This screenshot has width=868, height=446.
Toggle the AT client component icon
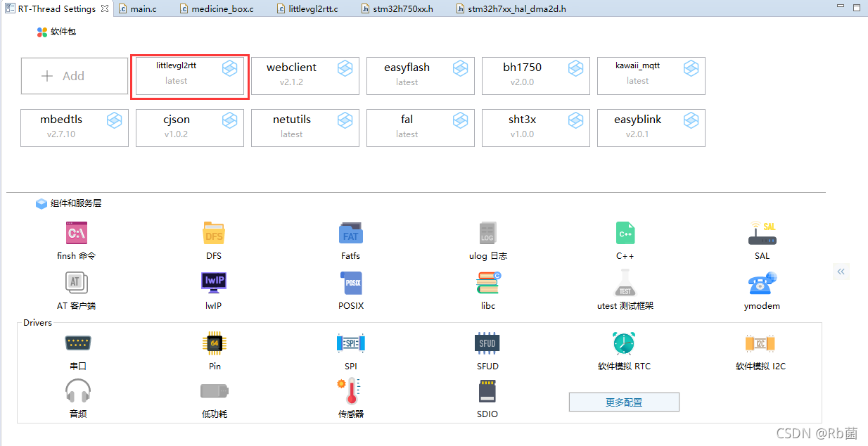click(77, 283)
